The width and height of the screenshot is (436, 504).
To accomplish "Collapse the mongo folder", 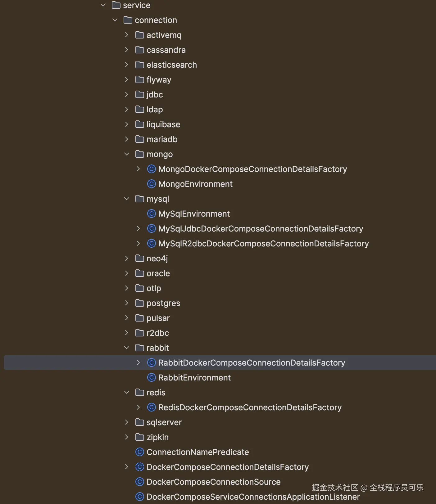I will click(x=127, y=154).
